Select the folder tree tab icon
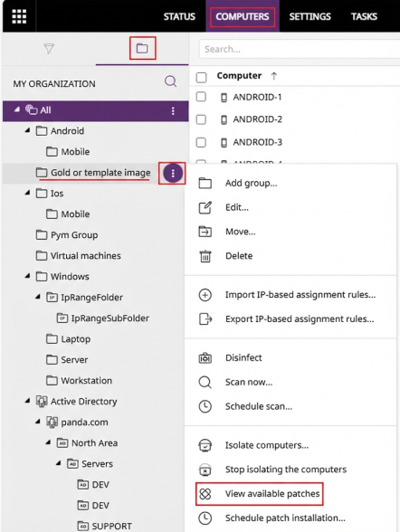Image resolution: width=400 pixels, height=532 pixels. pyautogui.click(x=142, y=48)
